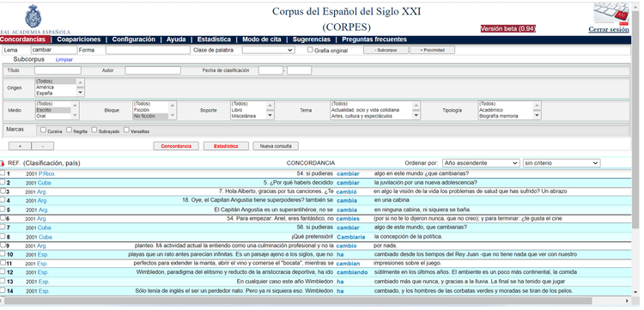Click the first Fecha de clasificación field
The height and width of the screenshot is (310, 644).
pyautogui.click(x=270, y=70)
